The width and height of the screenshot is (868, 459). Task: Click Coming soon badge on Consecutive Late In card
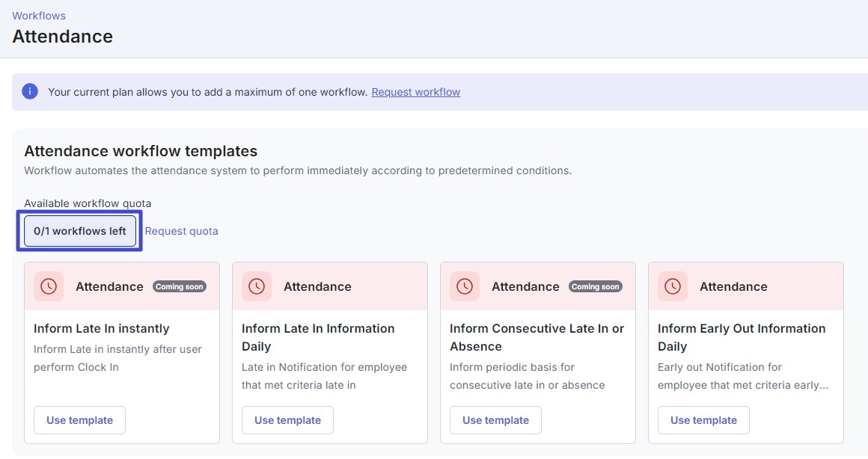[596, 286]
